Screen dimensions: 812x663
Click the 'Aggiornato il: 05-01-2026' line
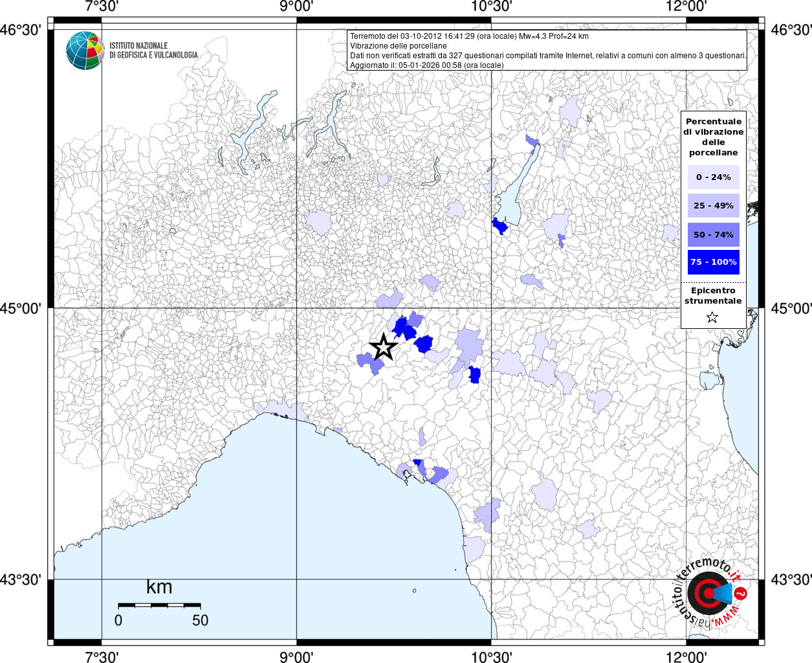[x=427, y=65]
